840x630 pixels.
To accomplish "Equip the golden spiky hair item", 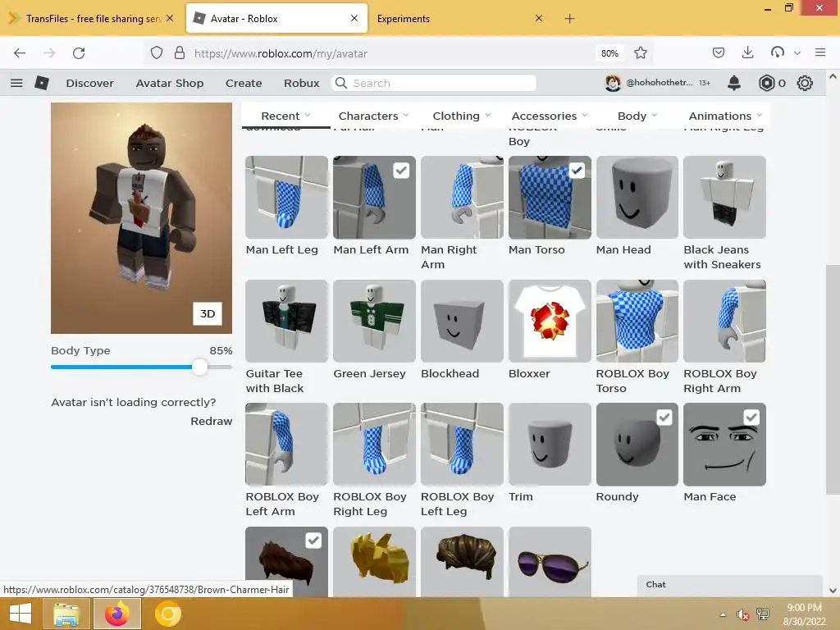I will tap(374, 561).
